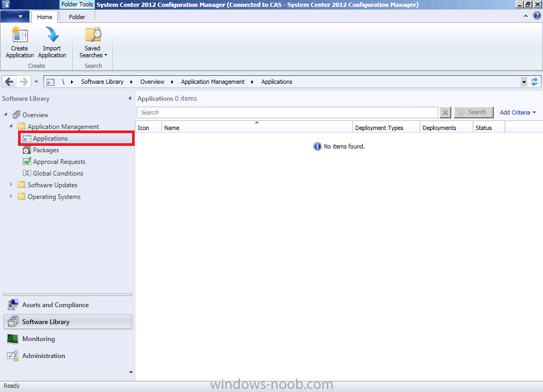Click the information icon beside No items found
543x392 pixels.
click(x=317, y=146)
